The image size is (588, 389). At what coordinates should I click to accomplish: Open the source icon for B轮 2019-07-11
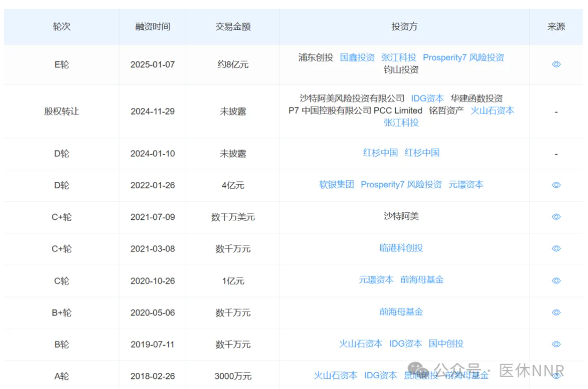pos(556,344)
